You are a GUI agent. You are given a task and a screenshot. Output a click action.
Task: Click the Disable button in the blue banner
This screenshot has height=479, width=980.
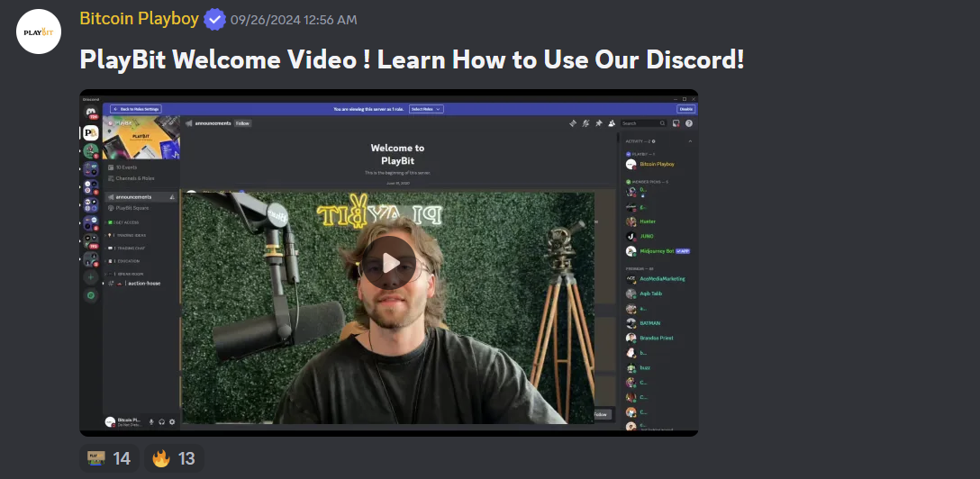pyautogui.click(x=685, y=109)
